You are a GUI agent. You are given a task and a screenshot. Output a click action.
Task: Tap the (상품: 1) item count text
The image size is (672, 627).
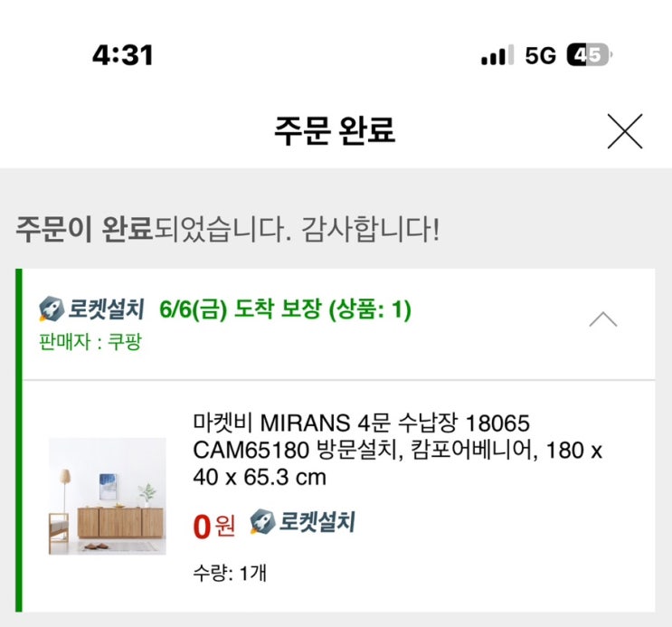[x=369, y=310]
